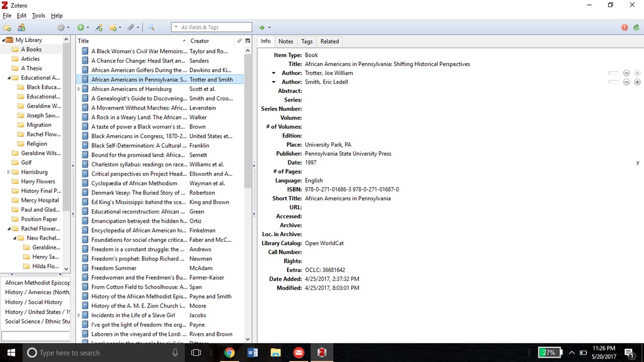Open advanced search with the magnifier icon

pos(151,27)
